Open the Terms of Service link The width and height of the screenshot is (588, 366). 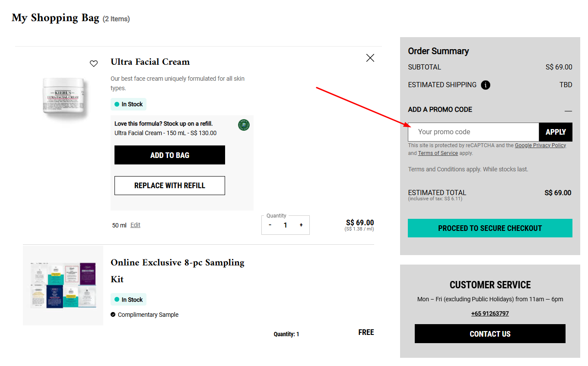[438, 153]
